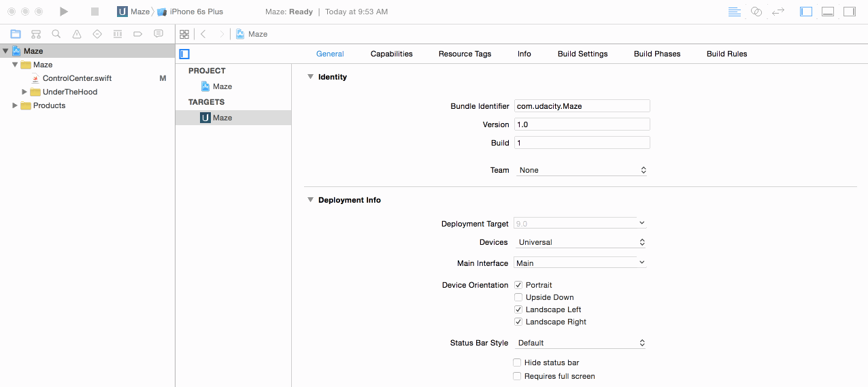Choose iPhone 6s Plus destination
The image size is (868, 387).
[x=190, y=12]
